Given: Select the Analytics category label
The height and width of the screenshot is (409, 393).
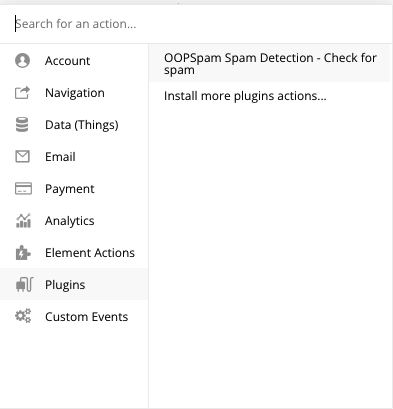Looking at the screenshot, I should pyautogui.click(x=70, y=221).
